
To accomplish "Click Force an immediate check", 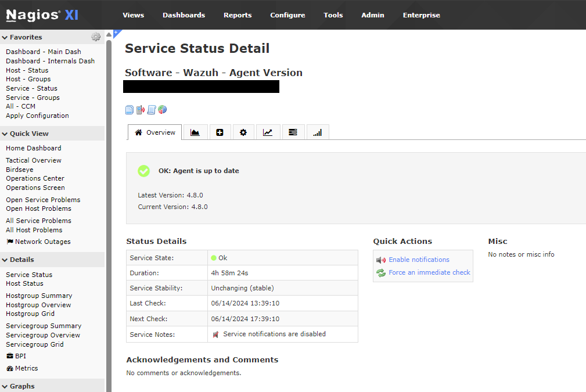I will pyautogui.click(x=429, y=272).
